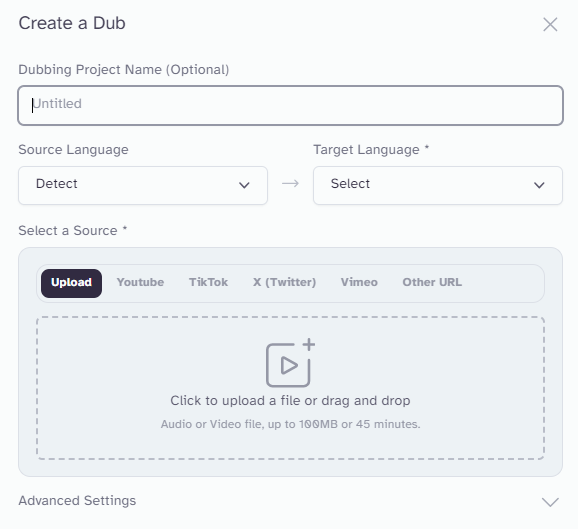Viewport: 578px width, 529px height.
Task: Switch to the TikTok source tab
Action: click(209, 282)
